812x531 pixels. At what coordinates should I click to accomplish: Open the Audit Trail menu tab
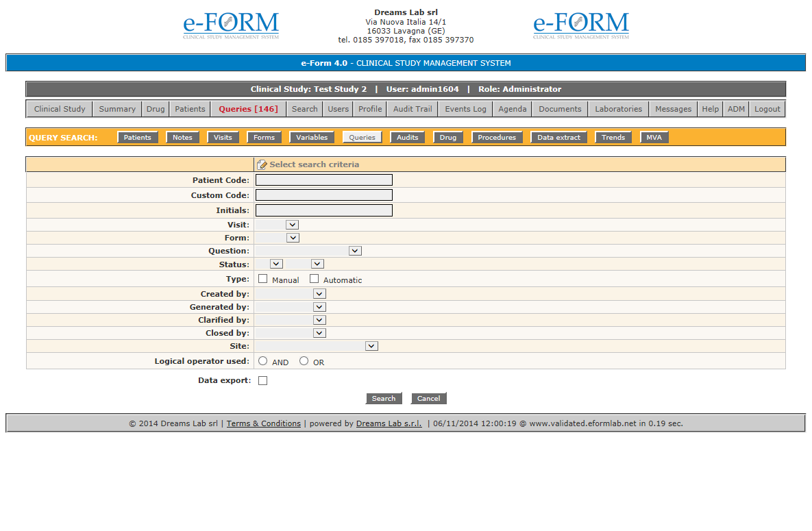coord(413,109)
